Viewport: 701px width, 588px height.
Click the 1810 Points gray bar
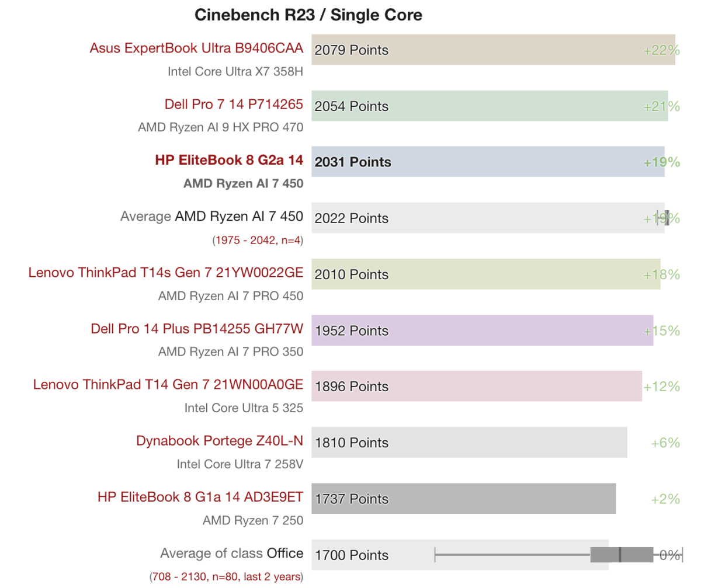click(x=469, y=443)
